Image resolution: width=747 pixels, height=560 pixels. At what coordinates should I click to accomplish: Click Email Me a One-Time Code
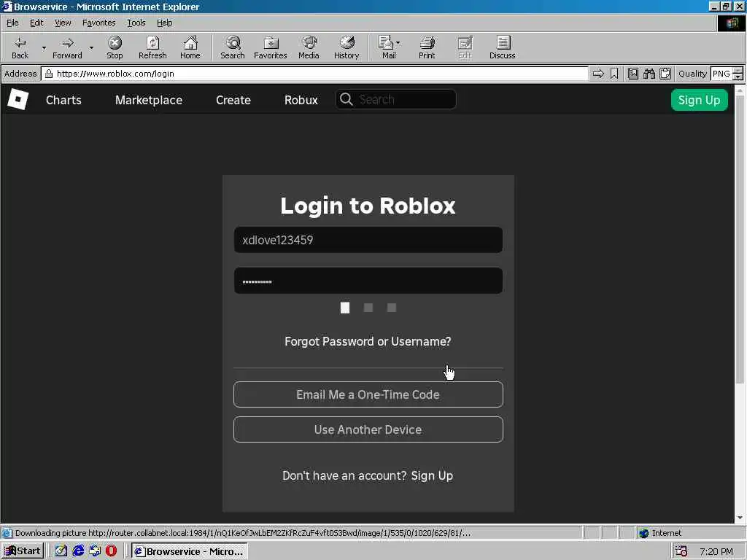(x=368, y=394)
